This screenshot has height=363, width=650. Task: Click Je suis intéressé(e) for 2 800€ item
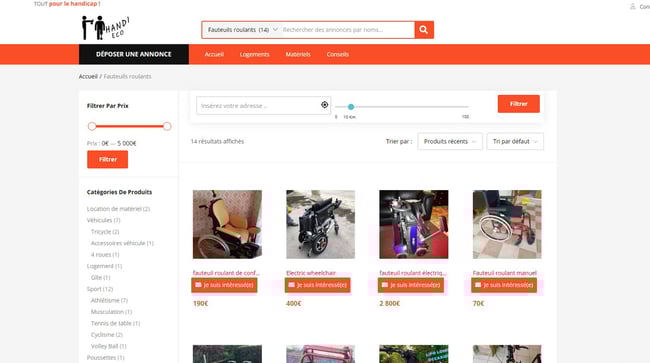tap(411, 285)
